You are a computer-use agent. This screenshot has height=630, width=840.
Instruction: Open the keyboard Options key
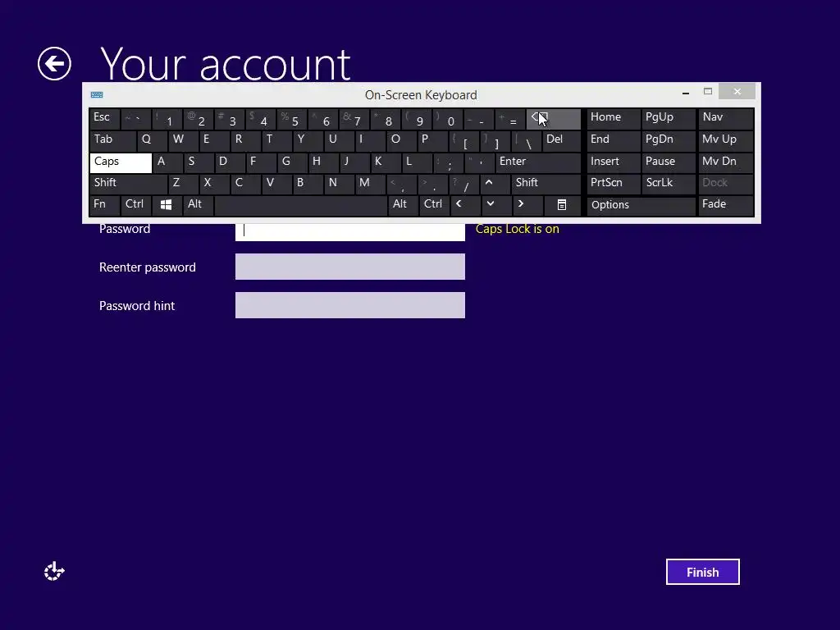point(641,206)
